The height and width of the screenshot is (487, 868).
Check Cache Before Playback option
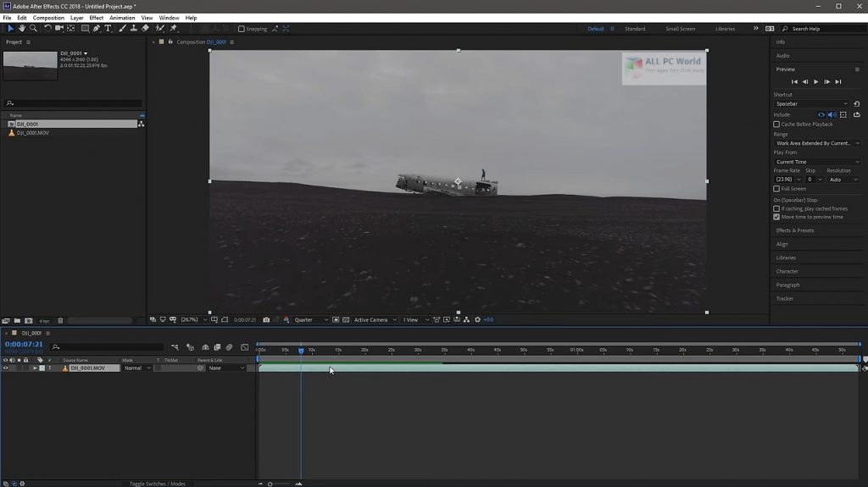pyautogui.click(x=776, y=125)
